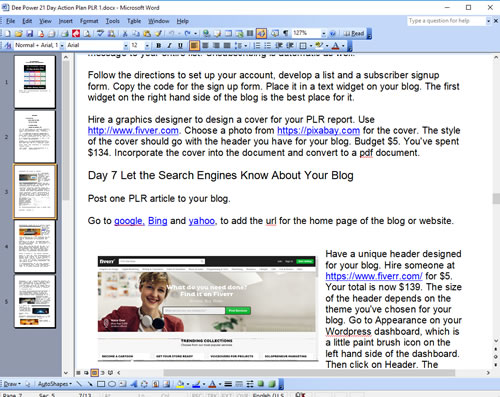
Task: Toggle Show/Hide paragraph marks
Action: (285, 33)
